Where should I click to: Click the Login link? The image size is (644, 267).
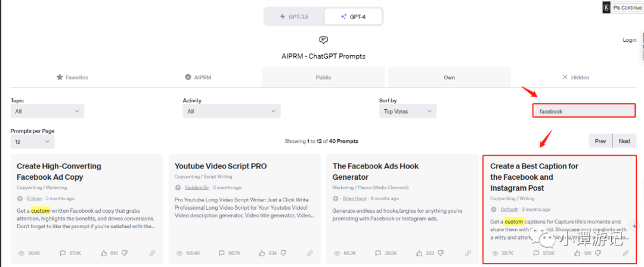pos(630,40)
